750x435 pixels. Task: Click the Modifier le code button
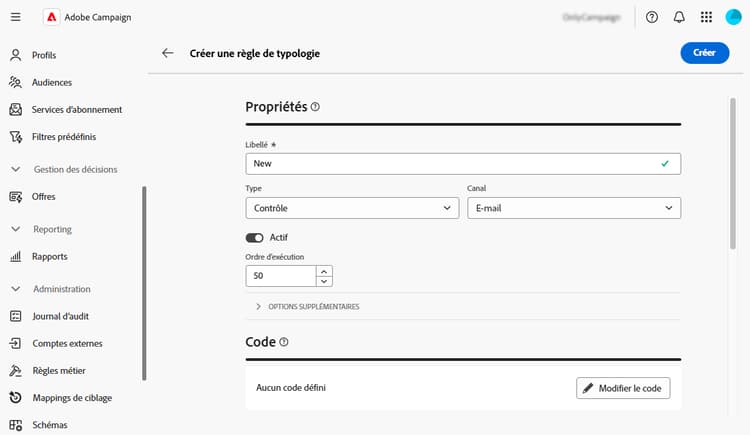coord(623,387)
